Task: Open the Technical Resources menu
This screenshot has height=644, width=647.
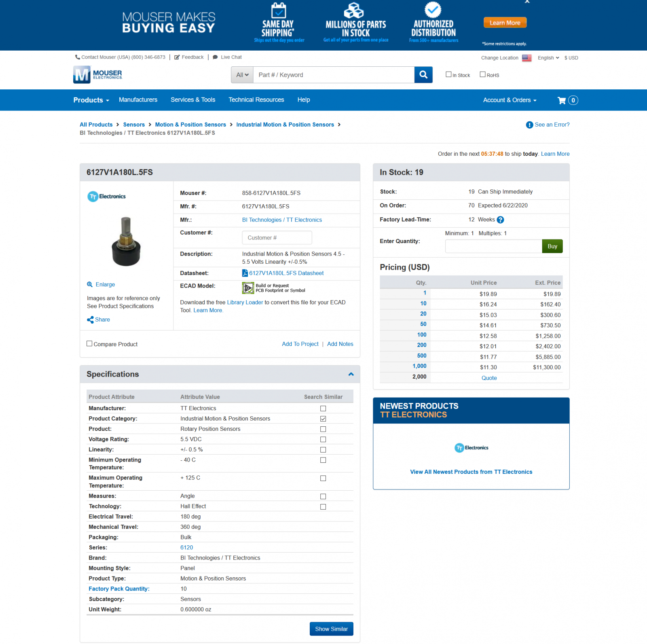Action: click(256, 100)
